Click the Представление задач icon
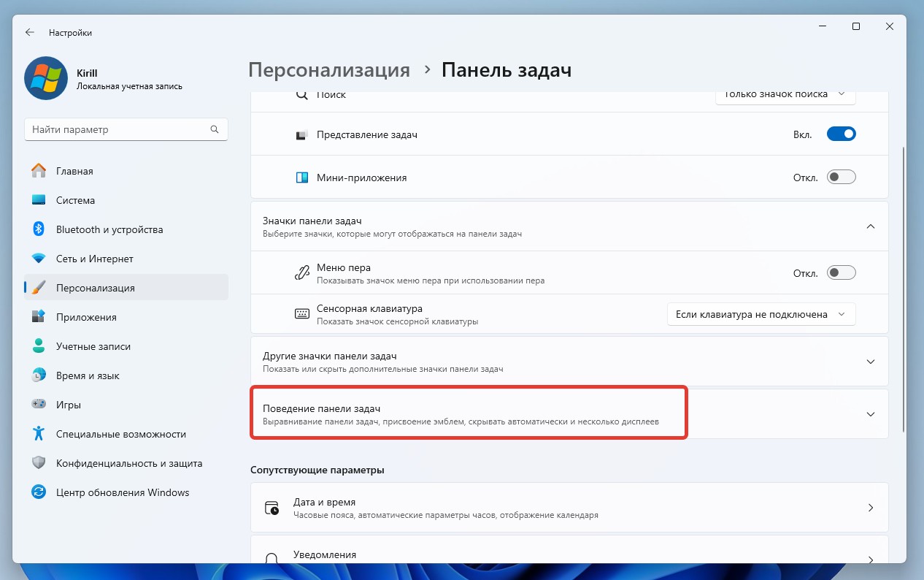The width and height of the screenshot is (924, 580). [302, 135]
